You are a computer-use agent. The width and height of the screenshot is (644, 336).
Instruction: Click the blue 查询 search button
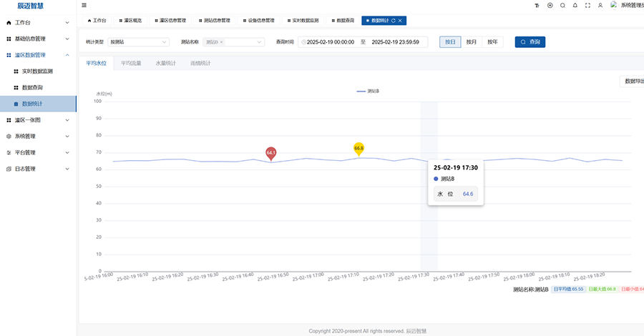(x=530, y=42)
